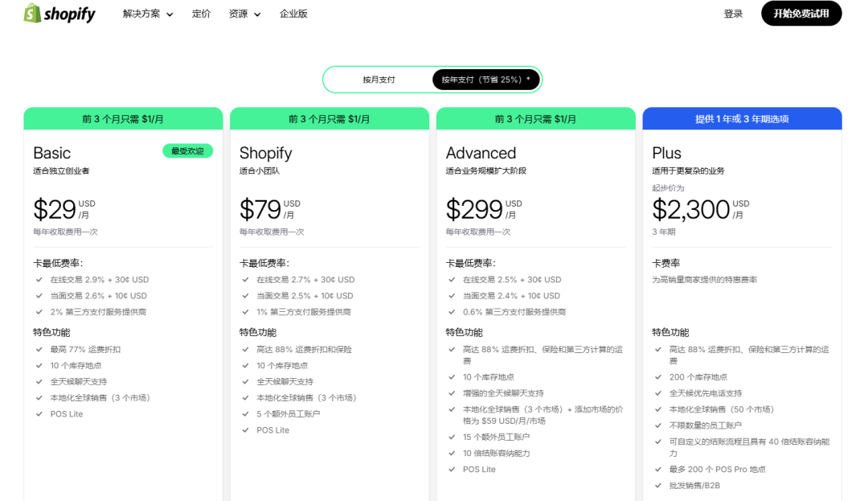Viewport: 868px width, 501px height.
Task: Click the blue 提供 1 年或 3 年期选项 banner
Action: 742,119
